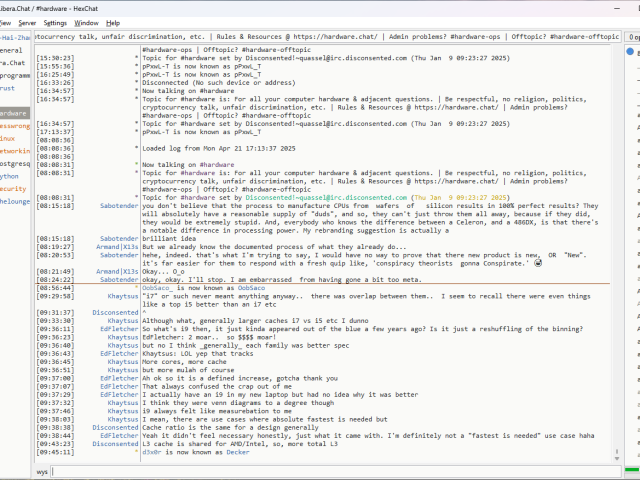Select the security channel
Viewport: 640px width, 480px height.
coord(14,188)
